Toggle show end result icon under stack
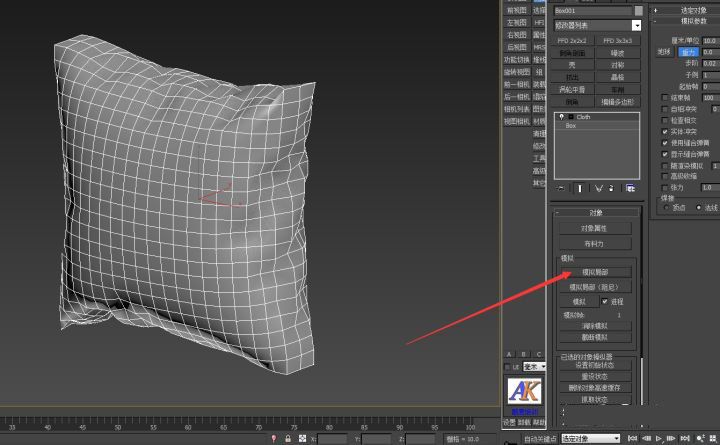The width and height of the screenshot is (720, 445). [x=580, y=188]
